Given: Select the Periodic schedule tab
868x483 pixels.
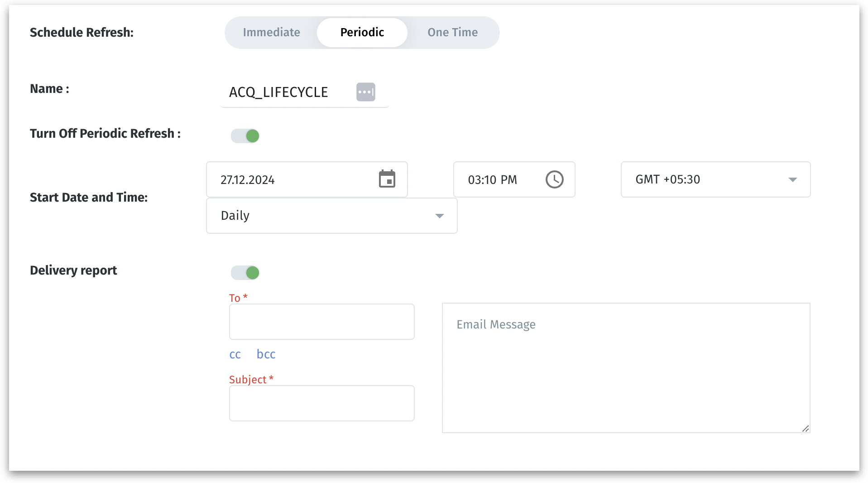Looking at the screenshot, I should [362, 33].
